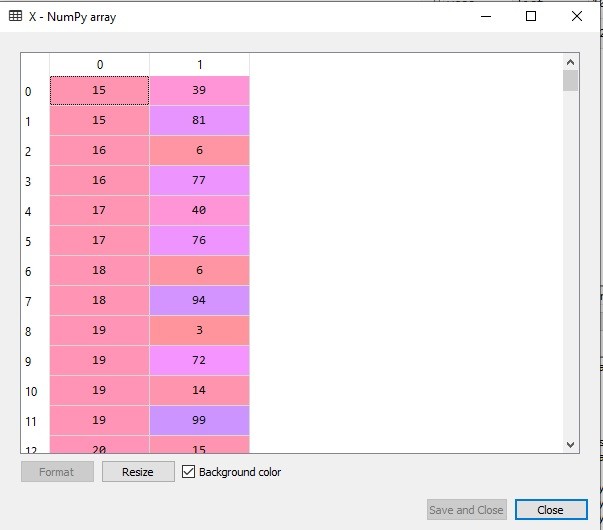Toggle the Background color checkbox
603x530 pixels.
[x=189, y=471]
